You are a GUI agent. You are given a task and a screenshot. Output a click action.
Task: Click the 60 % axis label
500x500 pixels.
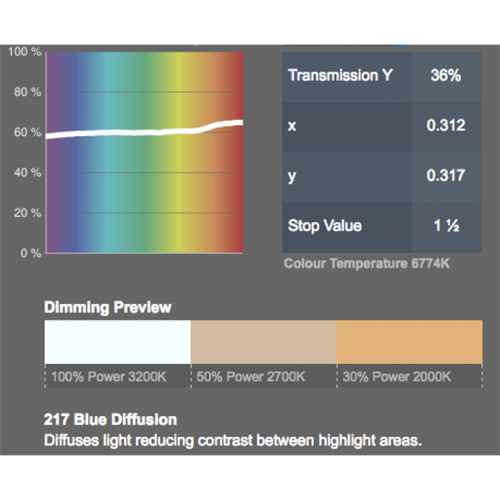[28, 132]
